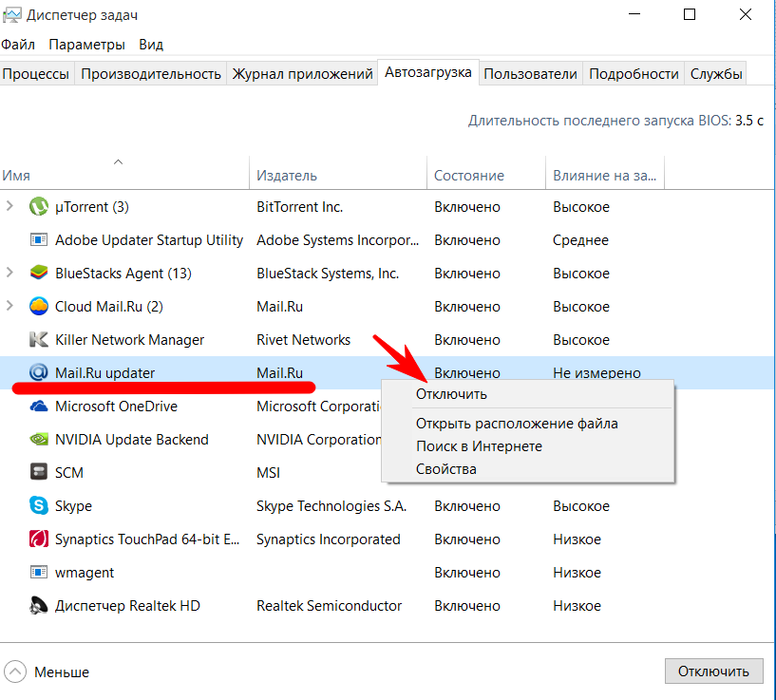Click the Killer Network Manager icon
The height and width of the screenshot is (700, 776).
(x=39, y=340)
